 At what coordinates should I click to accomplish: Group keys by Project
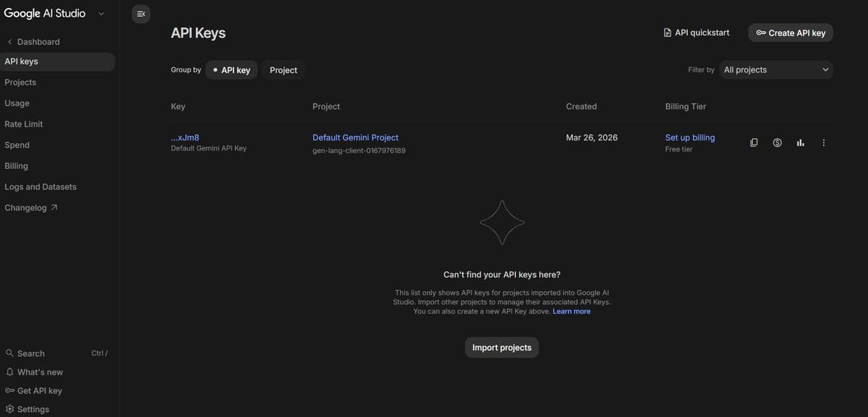[x=284, y=70]
